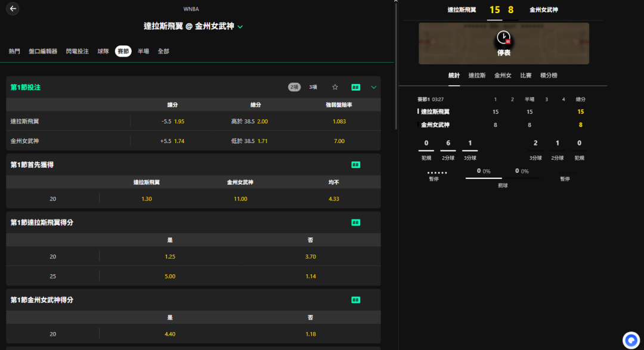Viewport: 644px width, 350px height.
Task: Select the 達拉斯 scoreboard tab
Action: click(x=477, y=76)
